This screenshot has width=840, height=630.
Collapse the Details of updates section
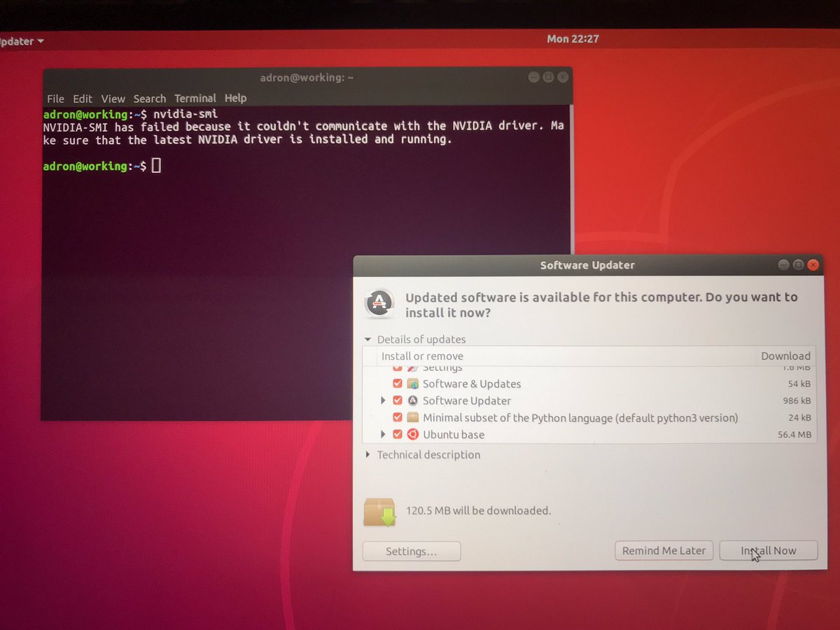coord(368,339)
